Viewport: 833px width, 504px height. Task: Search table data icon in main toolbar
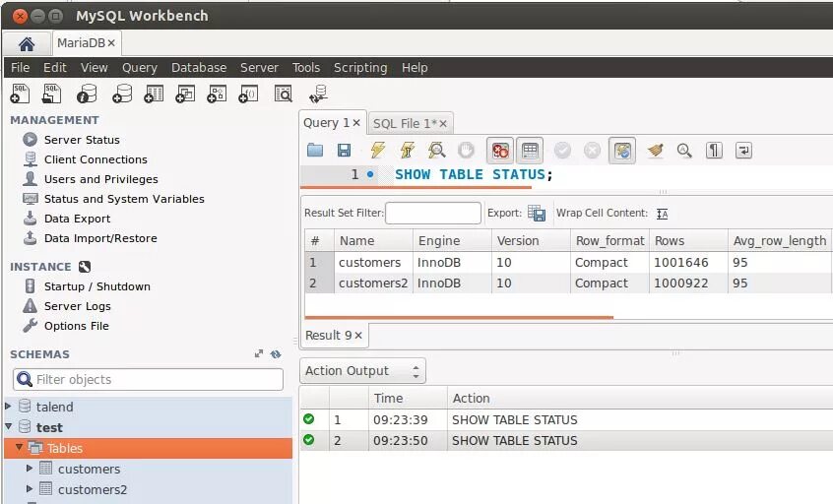tap(284, 94)
